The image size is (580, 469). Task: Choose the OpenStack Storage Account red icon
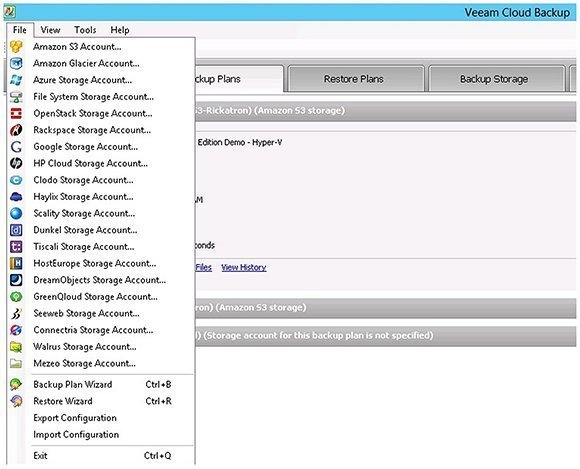[16, 113]
